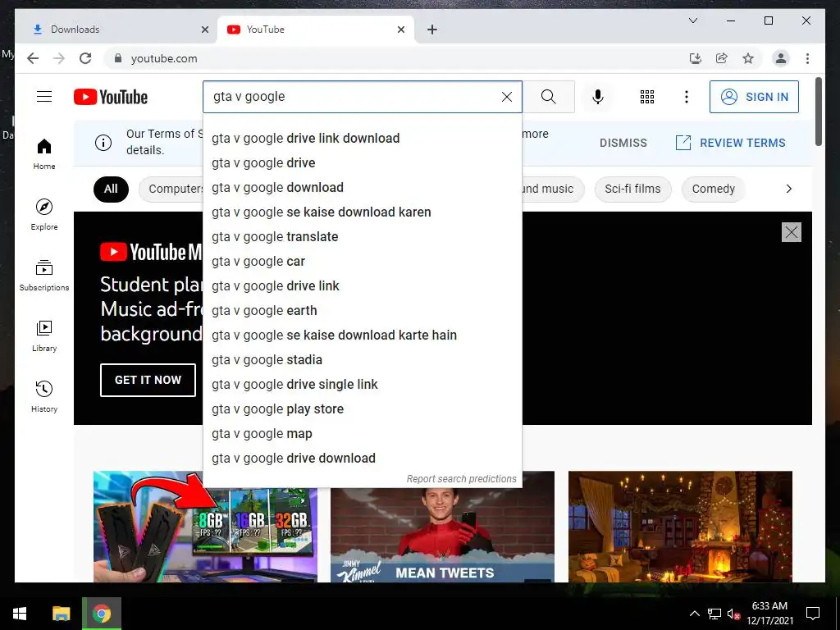Open the notification center icon
840x630 pixels.
point(813,614)
